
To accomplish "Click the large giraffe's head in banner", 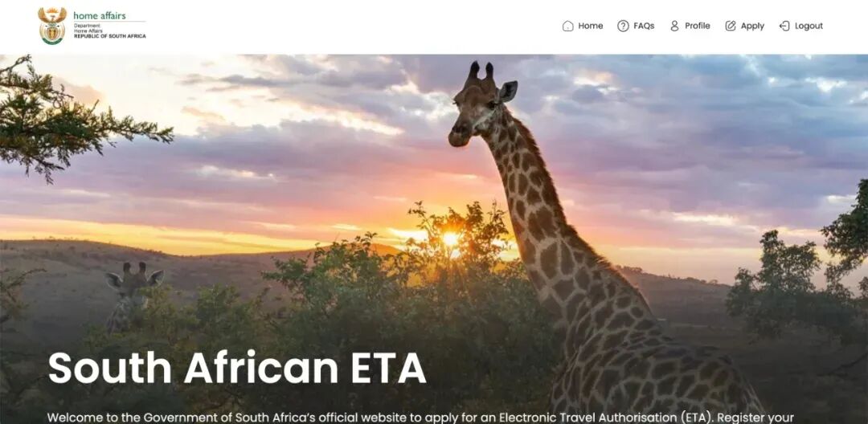I will (481, 105).
